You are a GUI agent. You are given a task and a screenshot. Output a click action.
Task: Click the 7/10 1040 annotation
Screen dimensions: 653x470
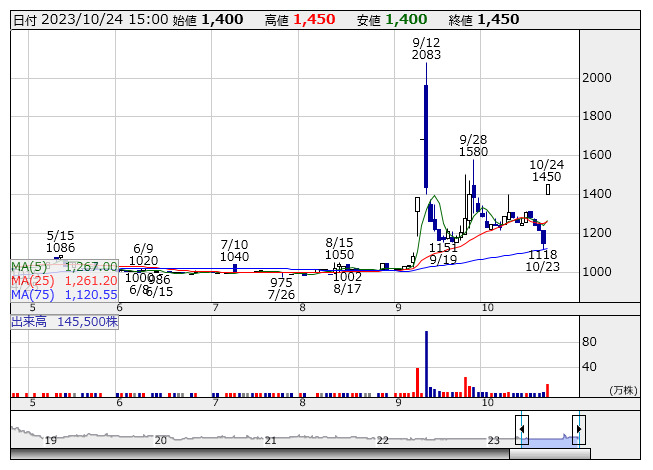click(234, 250)
